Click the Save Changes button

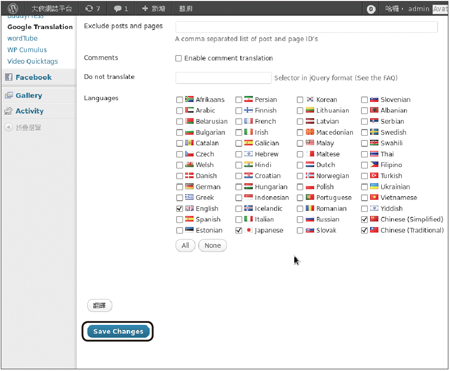coord(118,331)
